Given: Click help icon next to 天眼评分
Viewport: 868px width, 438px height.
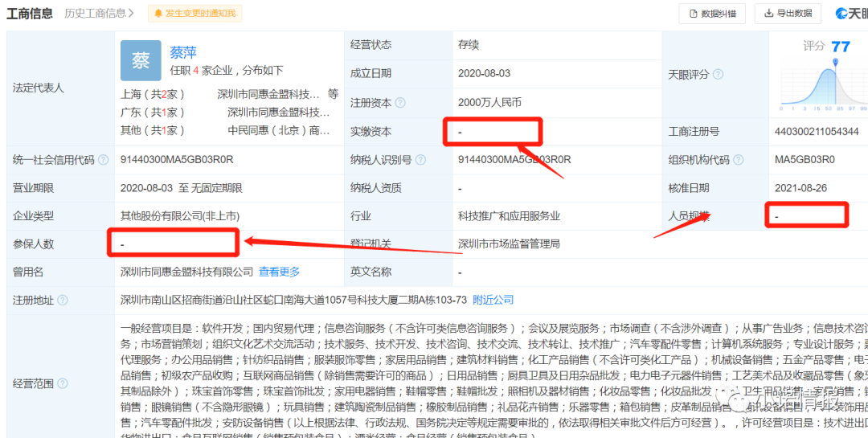Looking at the screenshot, I should (718, 74).
